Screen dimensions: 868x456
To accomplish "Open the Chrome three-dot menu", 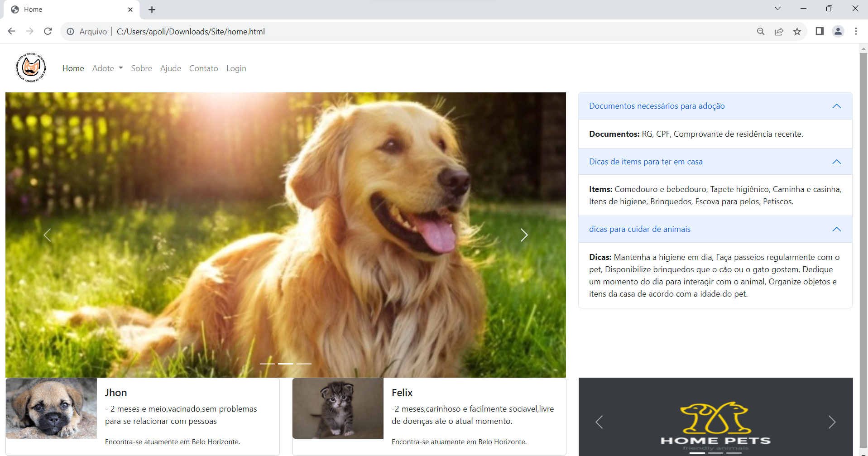I will coord(856,31).
